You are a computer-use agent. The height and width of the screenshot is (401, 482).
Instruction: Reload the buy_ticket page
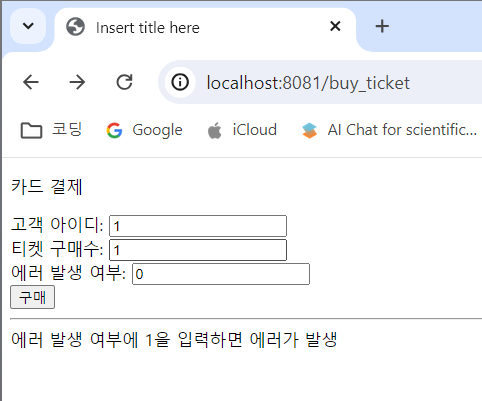coord(124,82)
